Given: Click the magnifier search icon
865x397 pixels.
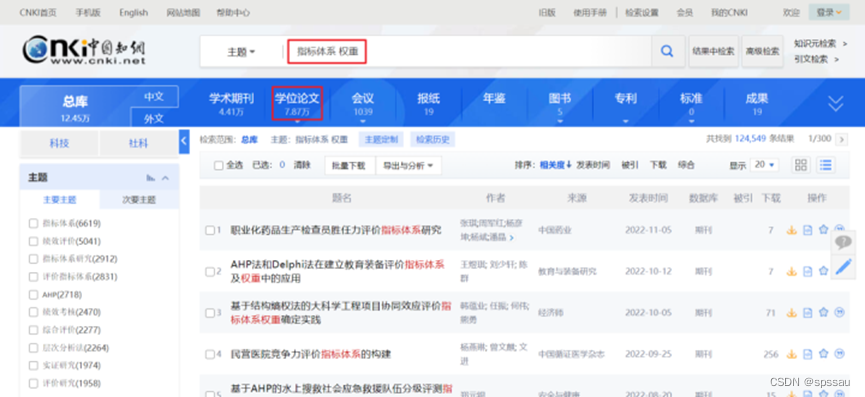Looking at the screenshot, I should 667,51.
